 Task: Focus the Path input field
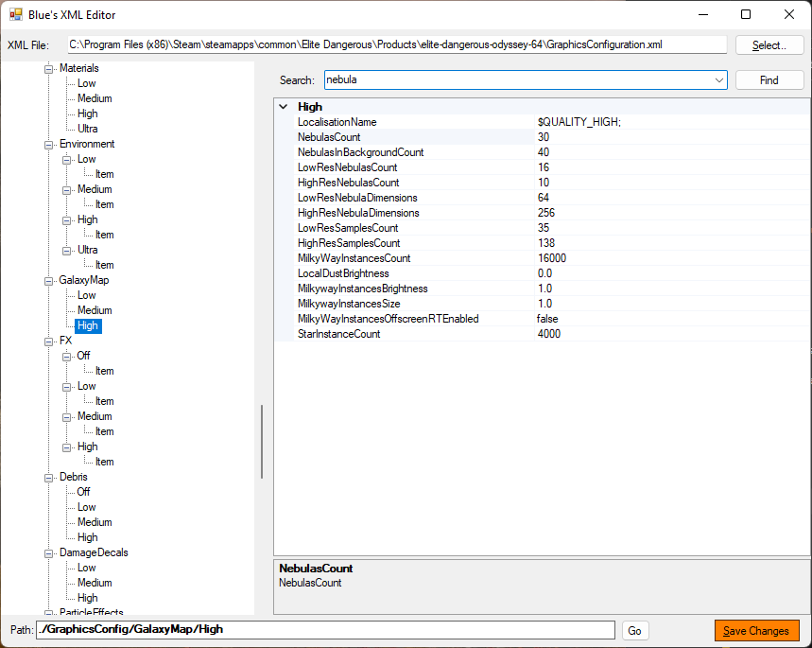325,629
